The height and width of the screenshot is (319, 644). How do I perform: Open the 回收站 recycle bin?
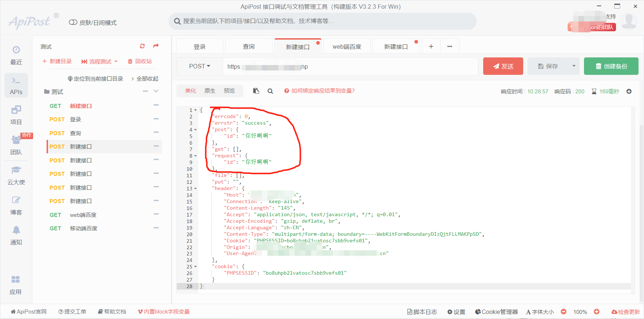click(140, 61)
